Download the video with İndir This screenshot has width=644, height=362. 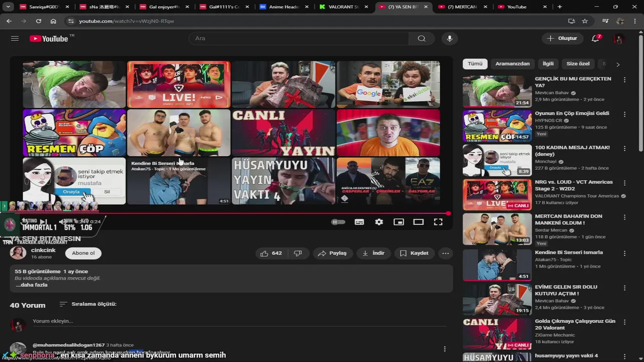(373, 253)
